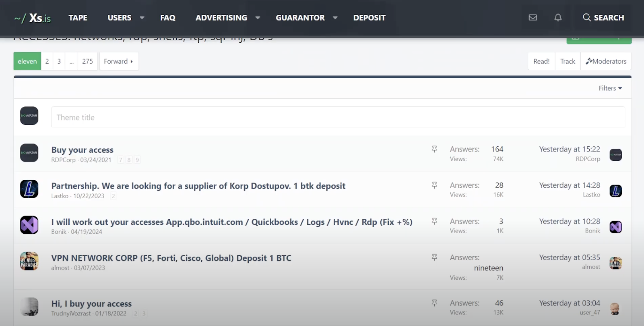
Task: Open the inbox envelope icon
Action: coord(533,17)
